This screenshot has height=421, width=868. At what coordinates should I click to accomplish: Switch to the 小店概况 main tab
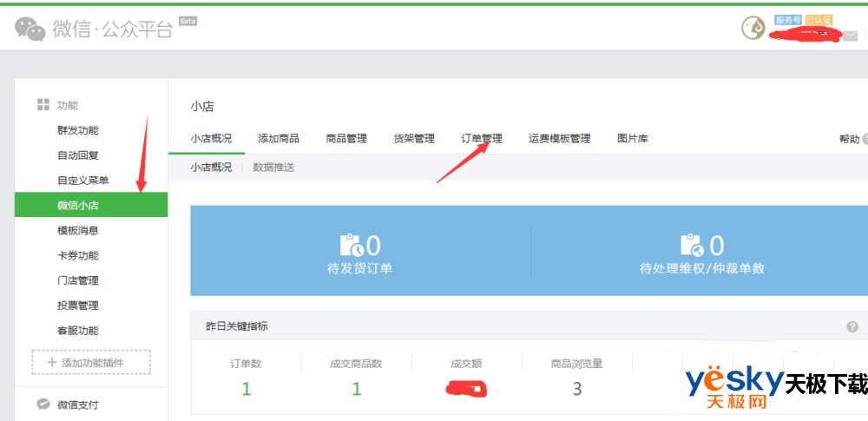click(x=211, y=139)
